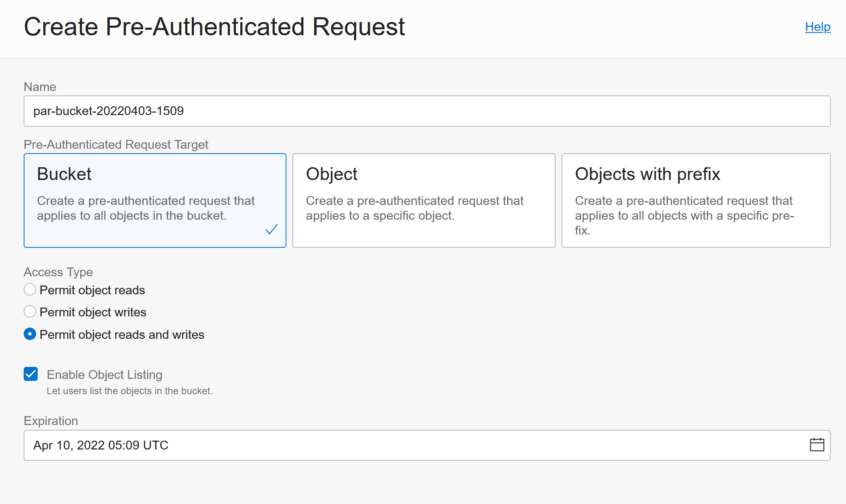Screen dimensions: 846x504
Task: Click 'Let users list the objects' hint text
Action: [130, 391]
